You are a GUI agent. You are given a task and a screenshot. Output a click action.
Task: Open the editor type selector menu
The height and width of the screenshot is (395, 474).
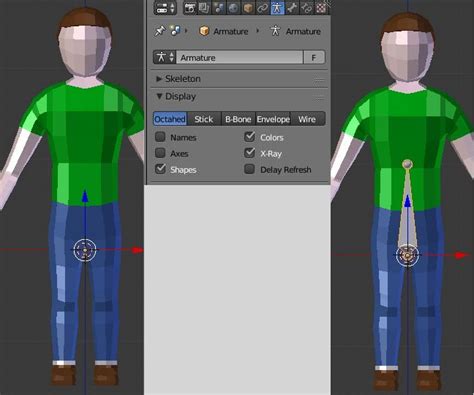pos(165,8)
